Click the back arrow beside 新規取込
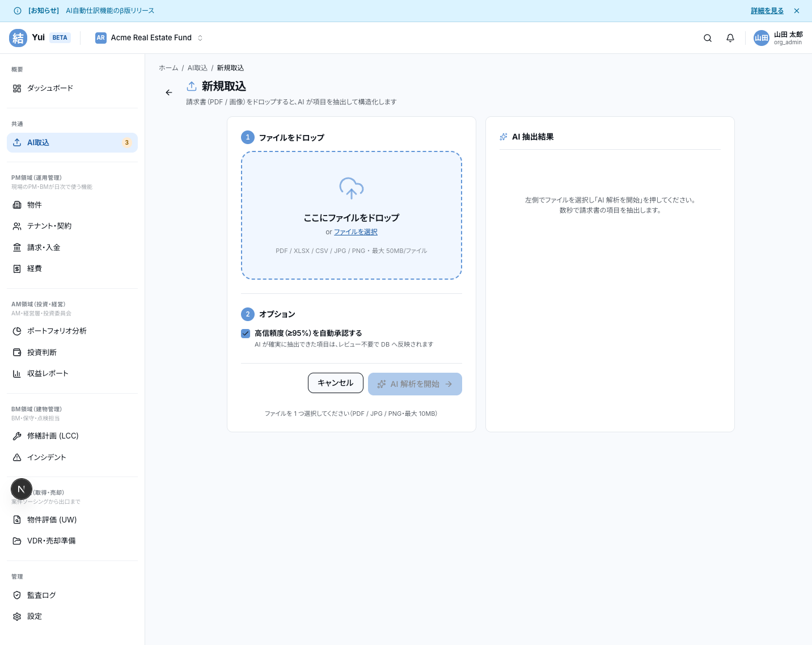Image resolution: width=812 pixels, height=645 pixels. tap(169, 92)
